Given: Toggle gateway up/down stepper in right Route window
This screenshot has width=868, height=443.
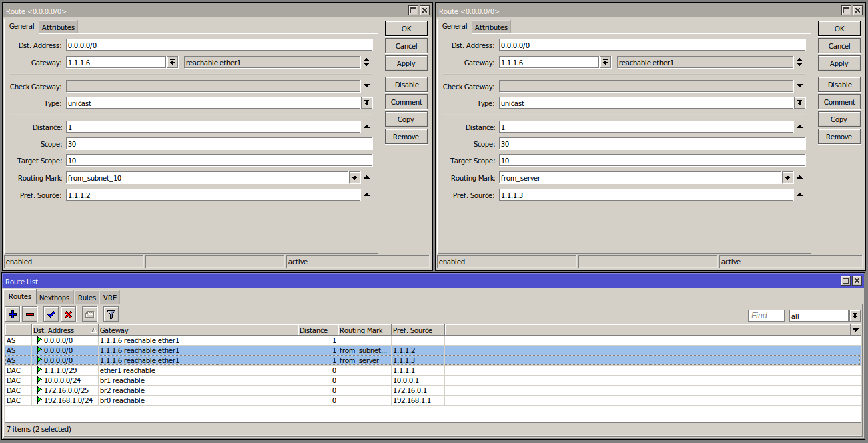Looking at the screenshot, I should point(799,62).
